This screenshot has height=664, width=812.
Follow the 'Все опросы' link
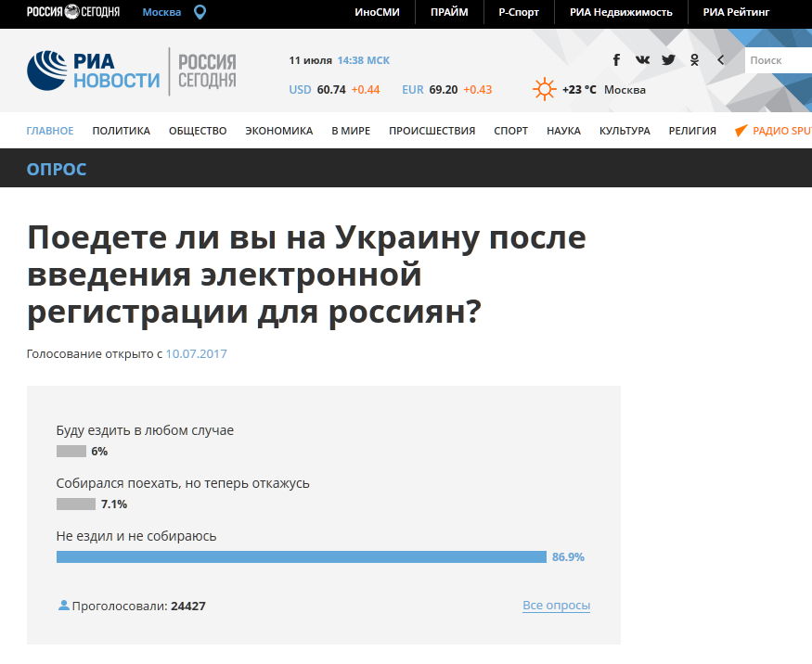[556, 605]
